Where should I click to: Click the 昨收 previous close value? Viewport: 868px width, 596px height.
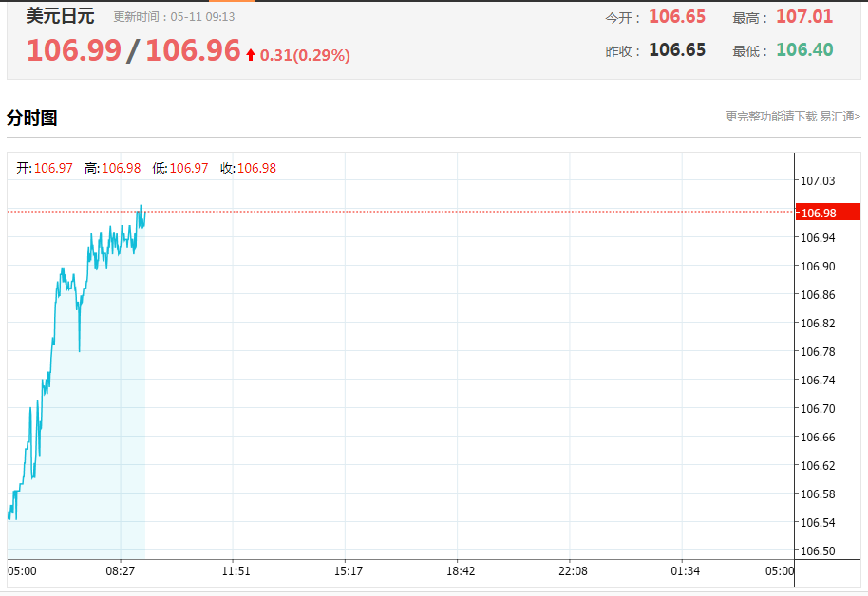coord(677,50)
